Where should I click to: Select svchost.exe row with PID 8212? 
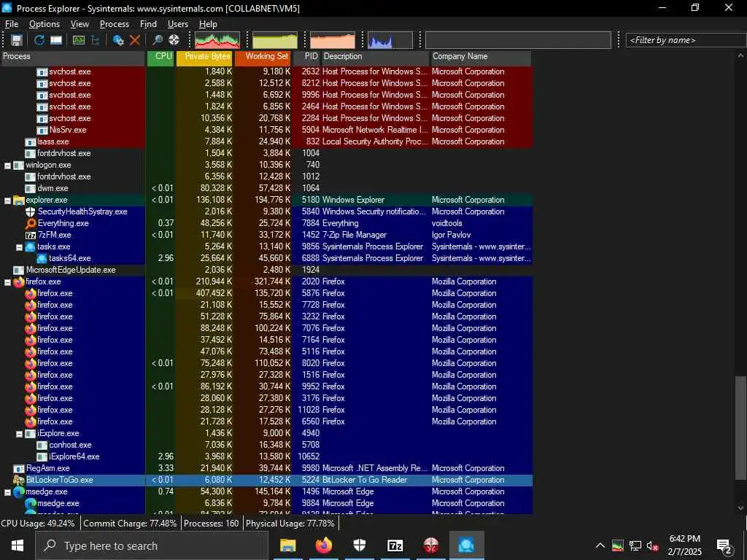[266, 83]
